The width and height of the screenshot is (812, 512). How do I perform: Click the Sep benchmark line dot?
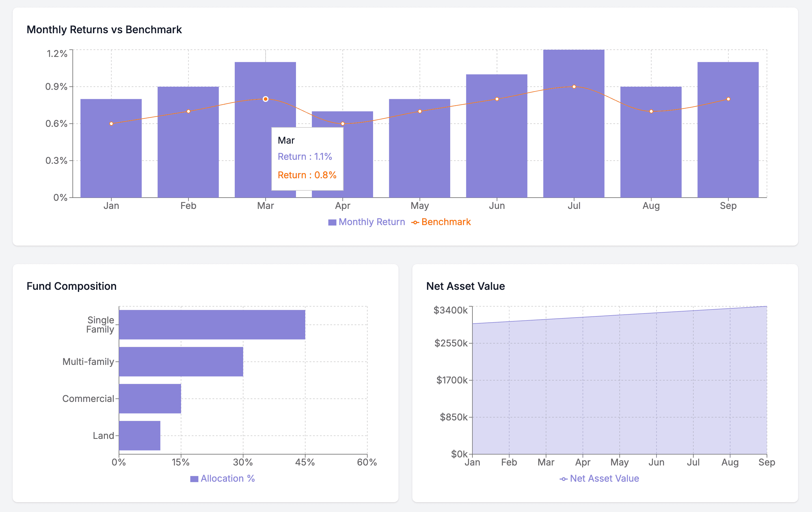728,99
